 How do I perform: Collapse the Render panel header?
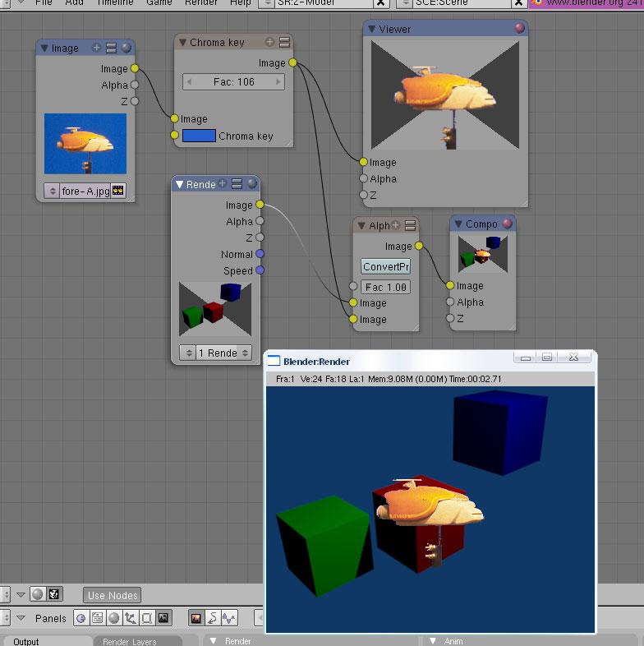coord(214,641)
